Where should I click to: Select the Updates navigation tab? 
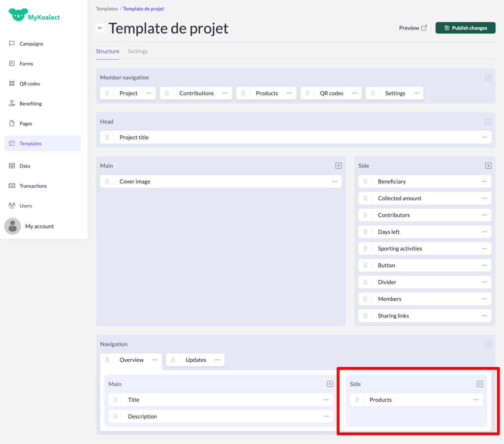click(195, 360)
